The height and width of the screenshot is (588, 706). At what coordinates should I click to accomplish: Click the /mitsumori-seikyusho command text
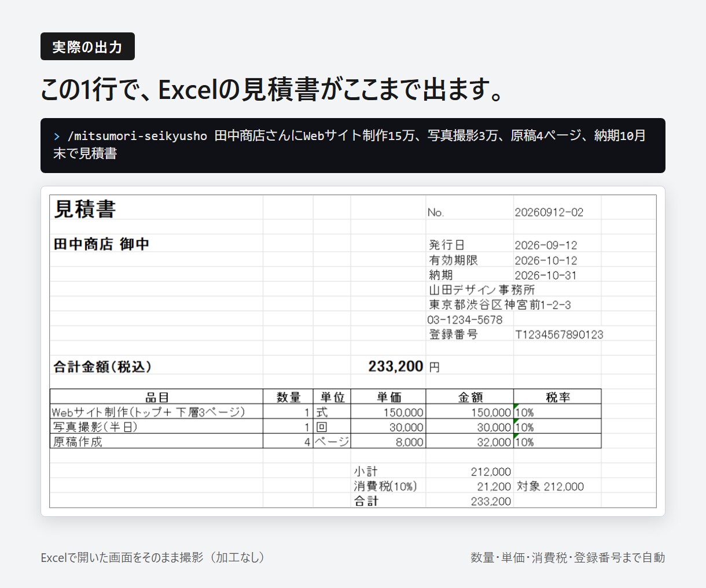pos(137,136)
